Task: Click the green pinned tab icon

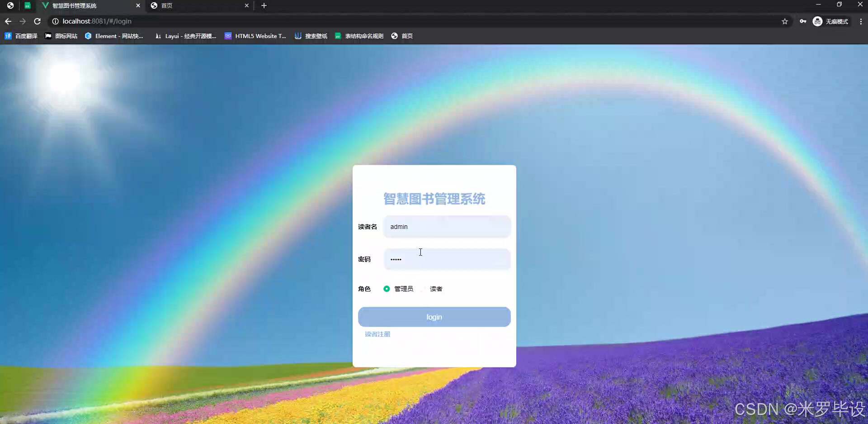Action: click(28, 5)
